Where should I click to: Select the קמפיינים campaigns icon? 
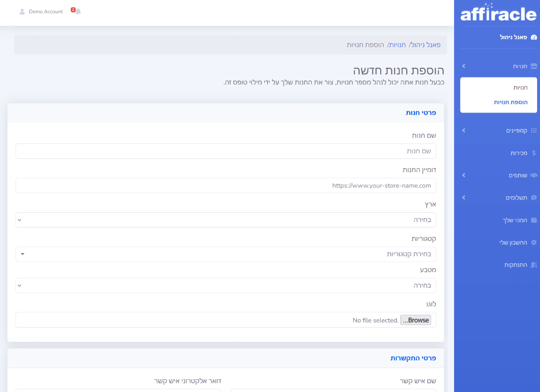pos(533,130)
